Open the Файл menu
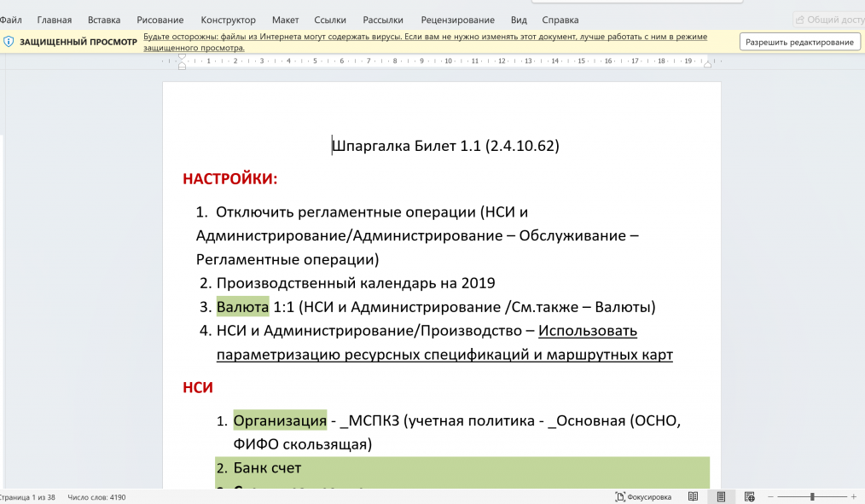The image size is (865, 504). tap(11, 20)
